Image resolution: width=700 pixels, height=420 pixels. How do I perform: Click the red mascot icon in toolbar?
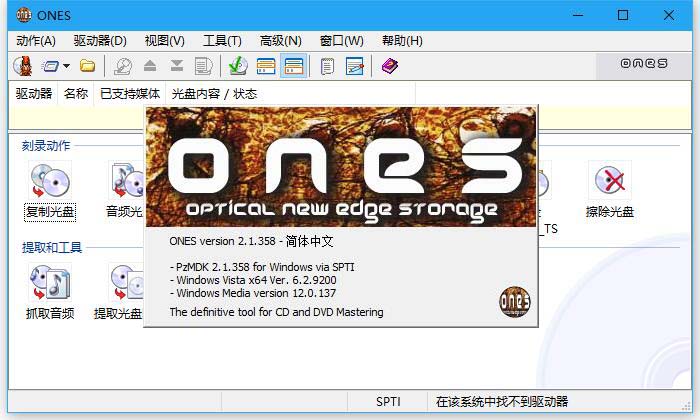click(x=23, y=66)
